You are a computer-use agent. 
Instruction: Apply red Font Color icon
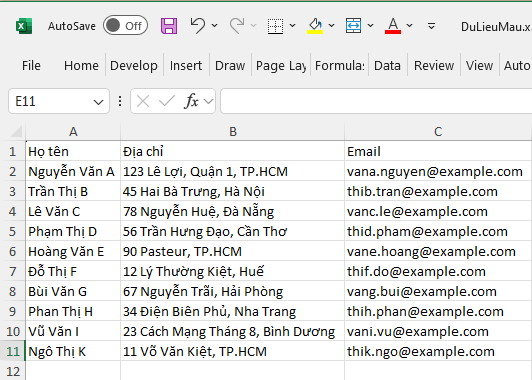pyautogui.click(x=393, y=26)
